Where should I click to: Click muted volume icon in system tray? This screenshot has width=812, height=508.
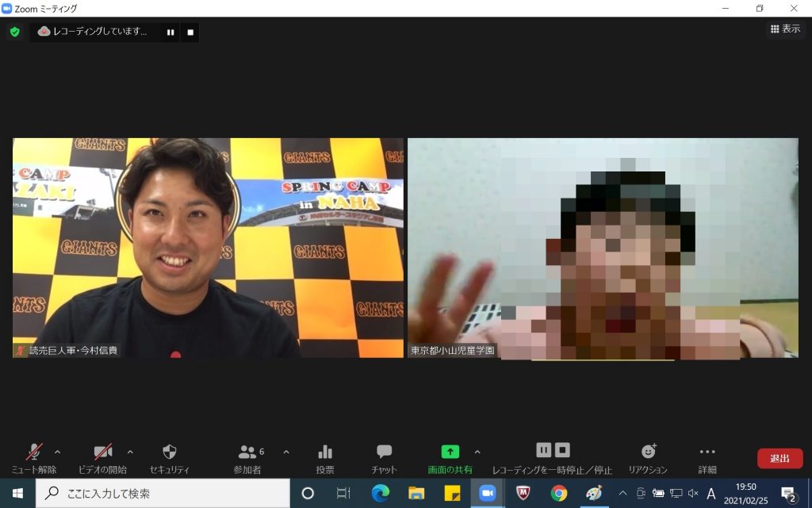pos(693,494)
